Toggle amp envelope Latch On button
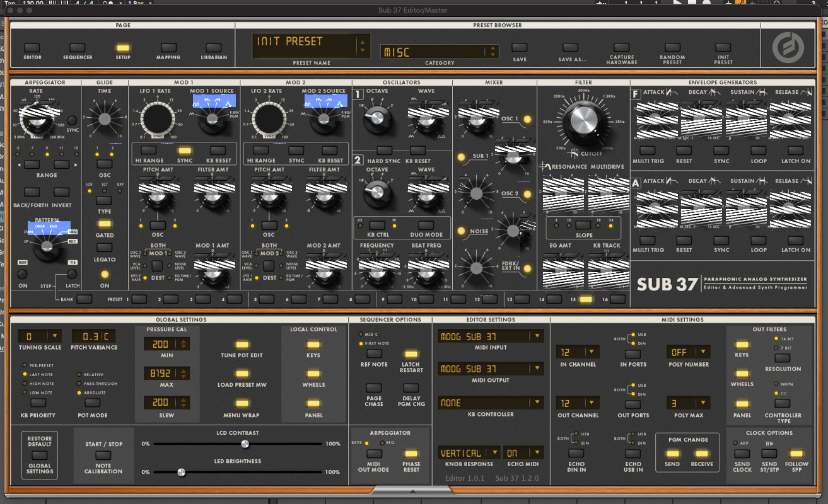The height and width of the screenshot is (504, 828). (796, 239)
